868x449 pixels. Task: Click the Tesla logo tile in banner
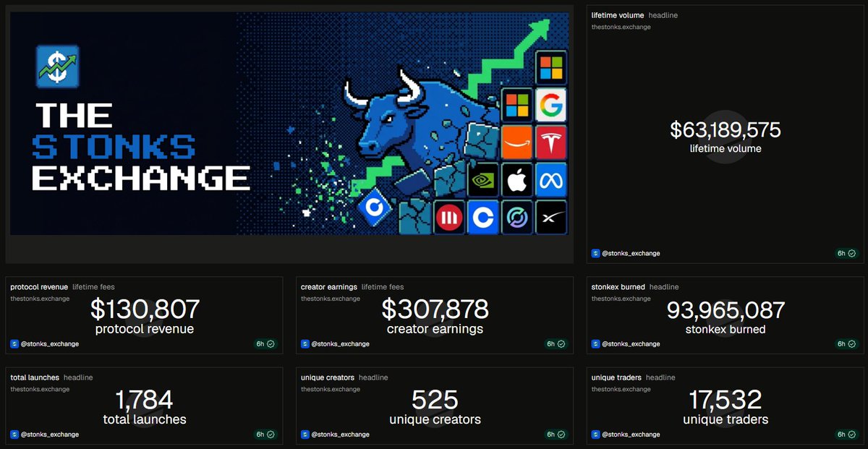point(551,142)
